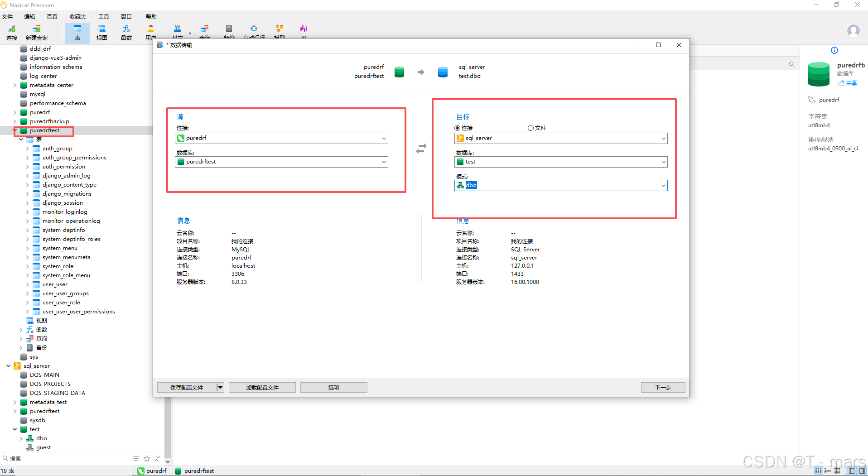Click the search magnifier icon above the info panel

point(792,64)
